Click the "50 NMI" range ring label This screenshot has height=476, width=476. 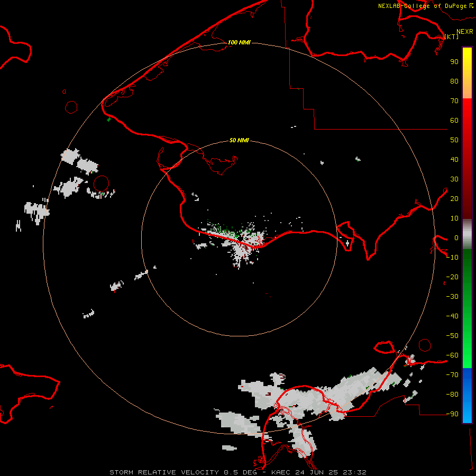coord(239,140)
